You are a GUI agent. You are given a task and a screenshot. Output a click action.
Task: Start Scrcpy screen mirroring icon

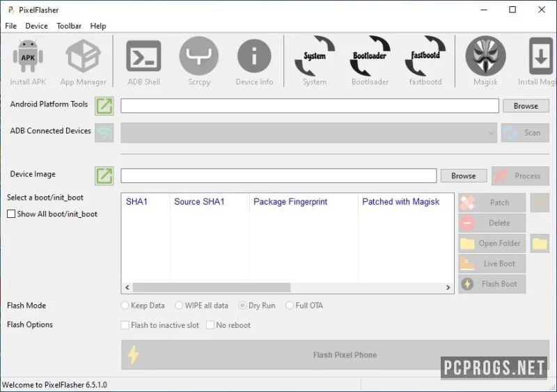(x=199, y=56)
